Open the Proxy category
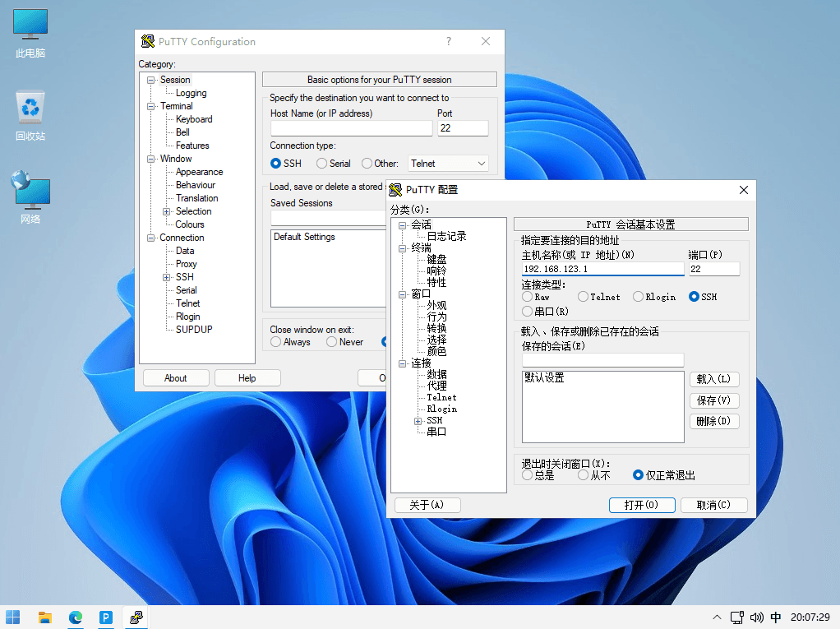The image size is (840, 629). click(x=186, y=264)
